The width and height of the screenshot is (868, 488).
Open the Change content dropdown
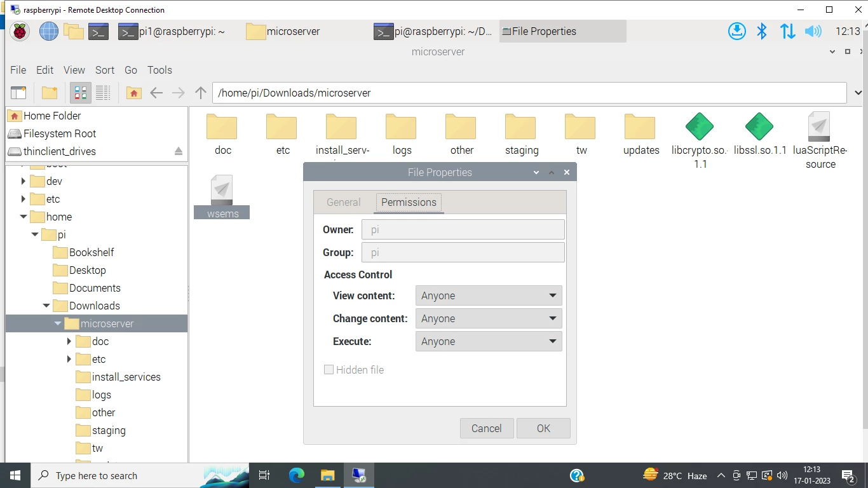489,318
